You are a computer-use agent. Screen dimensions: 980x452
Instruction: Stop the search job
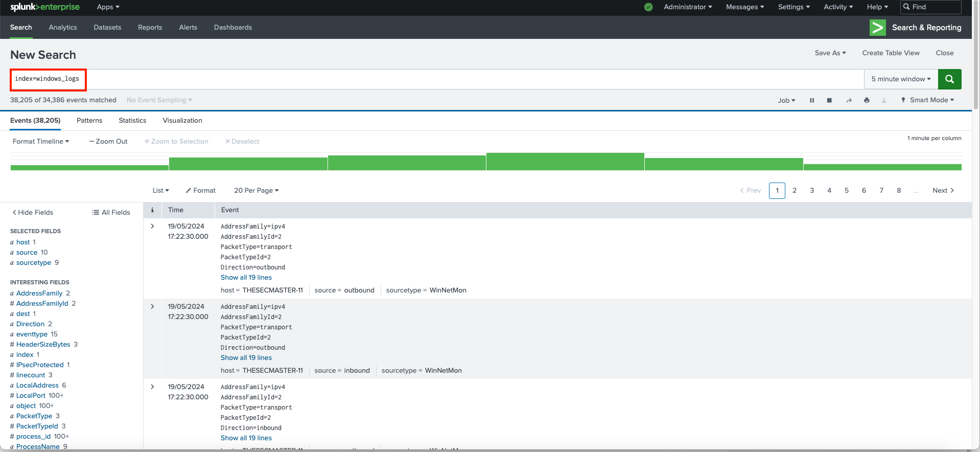click(829, 101)
